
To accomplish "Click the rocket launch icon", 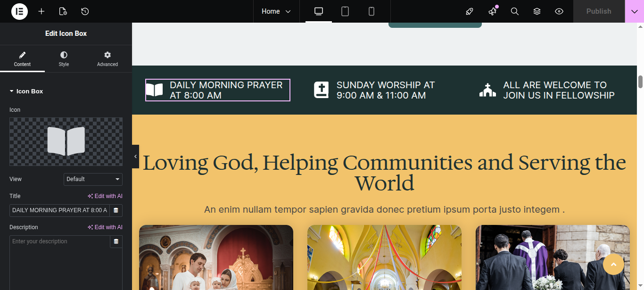I will click(470, 11).
